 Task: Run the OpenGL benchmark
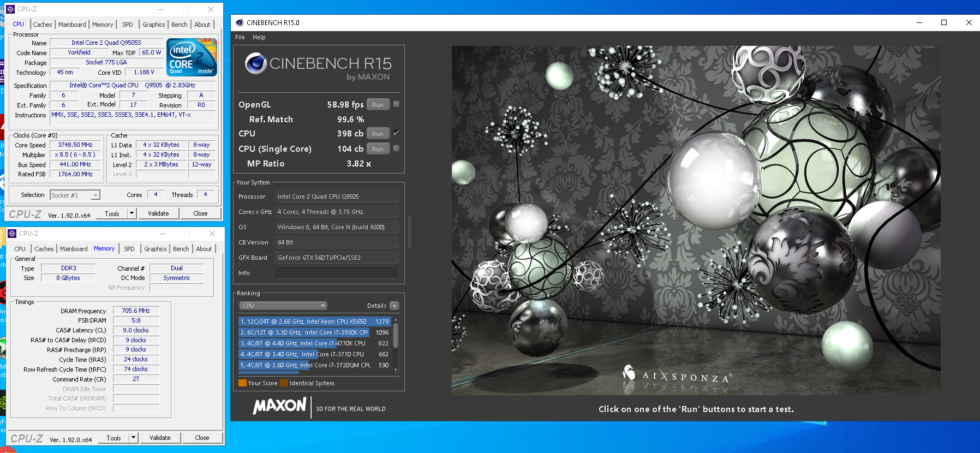pyautogui.click(x=378, y=105)
